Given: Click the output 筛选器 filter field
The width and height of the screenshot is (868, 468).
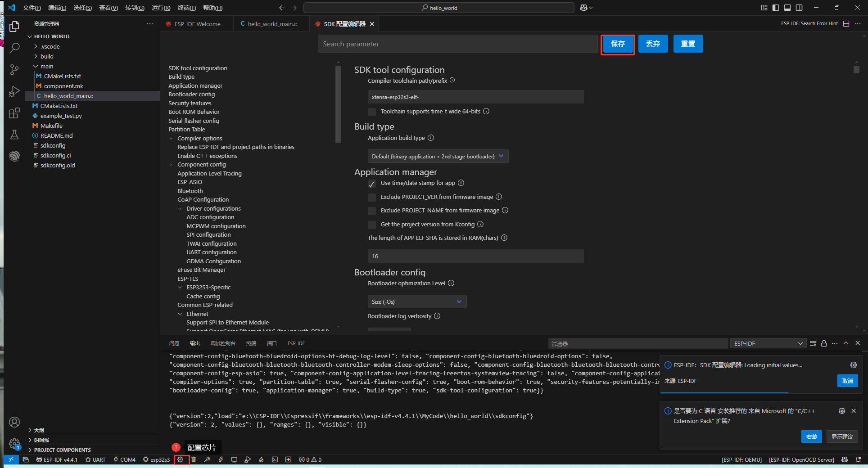Looking at the screenshot, I should pyautogui.click(x=638, y=343).
